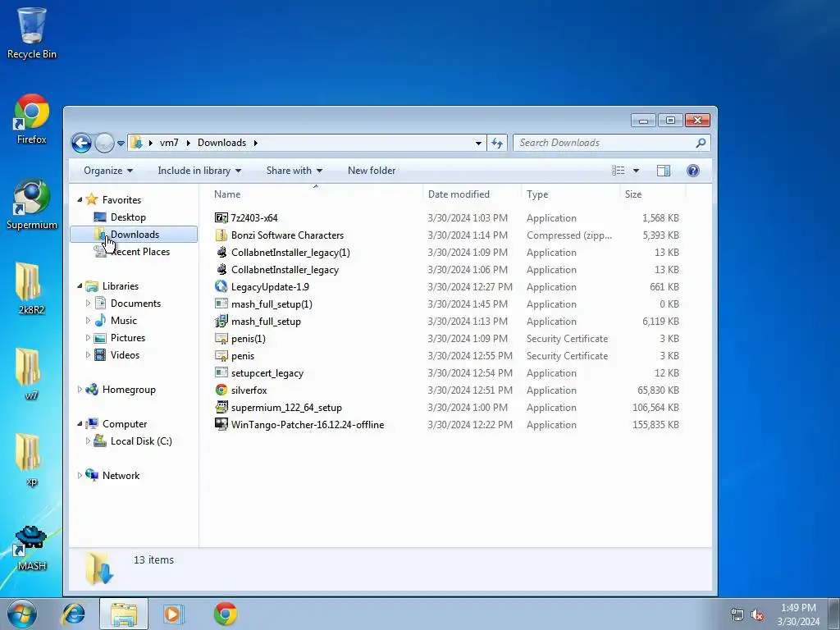
Task: Expand the Local Disk (C:) node
Action: coord(88,441)
